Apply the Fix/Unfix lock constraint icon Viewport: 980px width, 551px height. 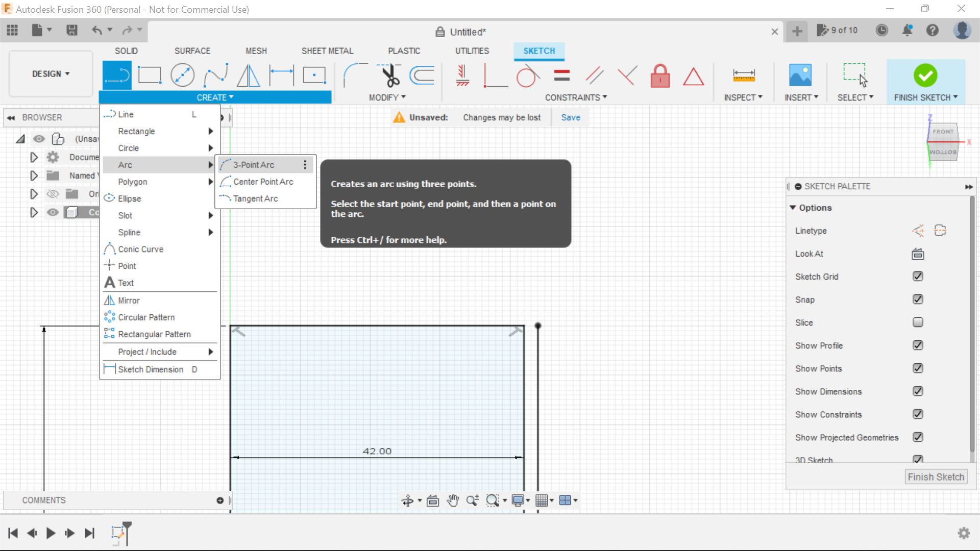660,76
